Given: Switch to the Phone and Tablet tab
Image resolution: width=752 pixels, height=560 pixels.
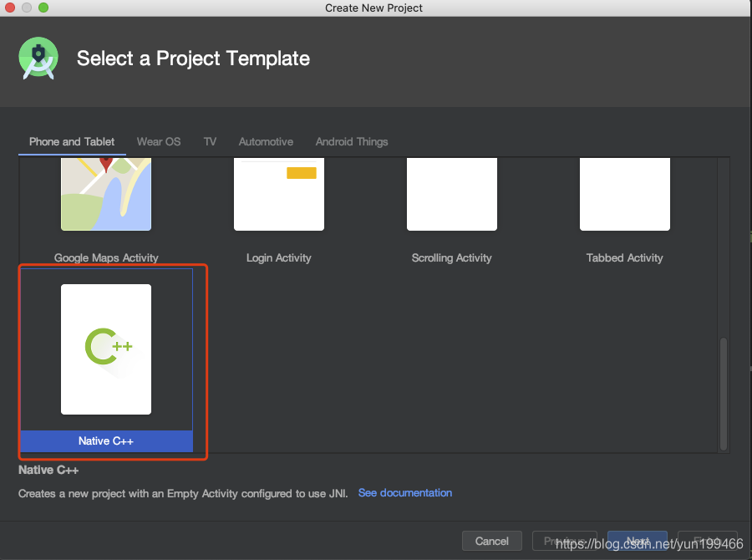Looking at the screenshot, I should (x=72, y=141).
